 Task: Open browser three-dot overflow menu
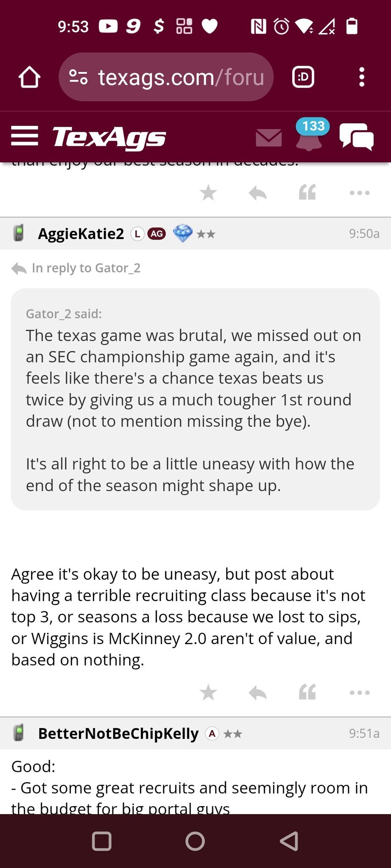(361, 77)
